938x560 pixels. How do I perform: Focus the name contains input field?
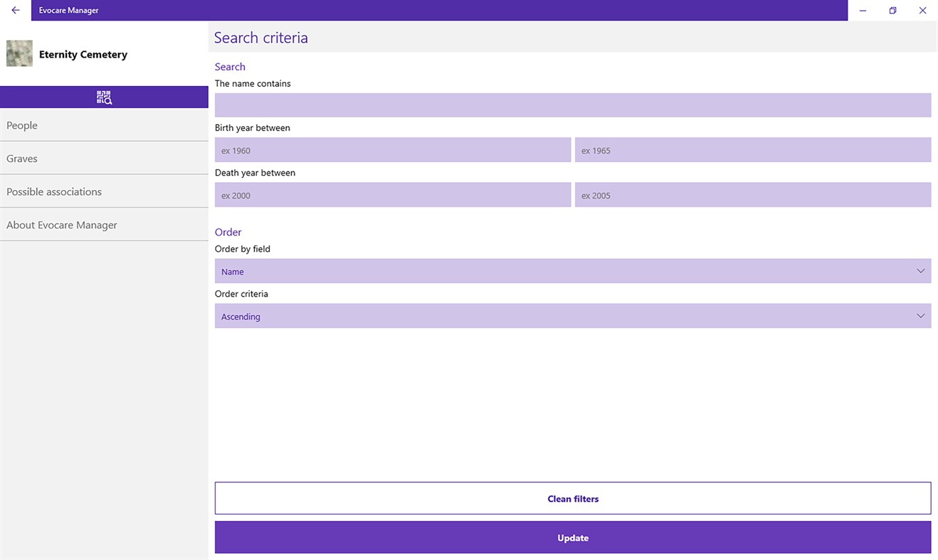tap(573, 105)
